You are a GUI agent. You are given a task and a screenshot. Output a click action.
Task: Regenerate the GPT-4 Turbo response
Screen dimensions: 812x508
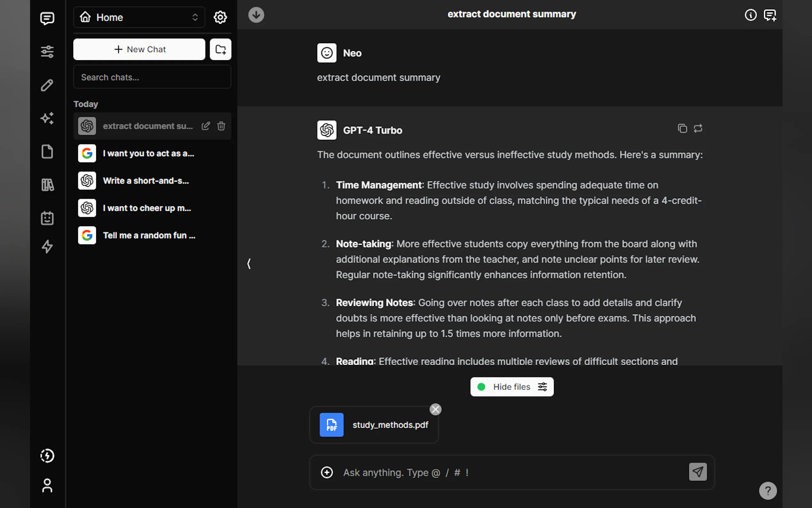698,128
